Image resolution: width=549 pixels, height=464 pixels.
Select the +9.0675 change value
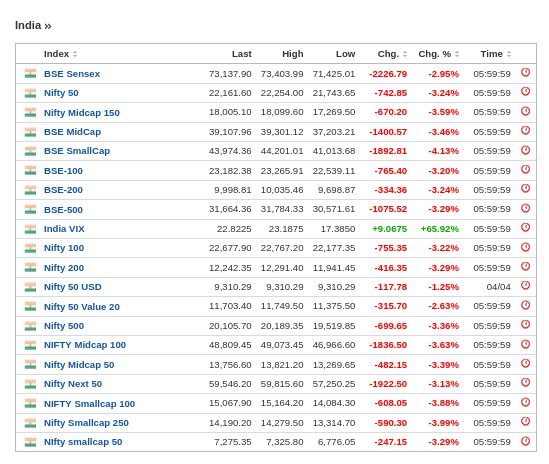pos(389,229)
